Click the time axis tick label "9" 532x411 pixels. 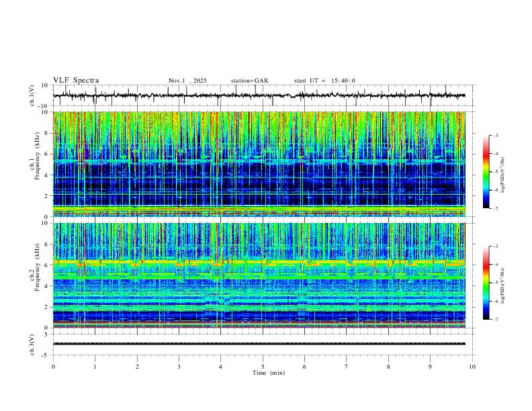[430, 367]
